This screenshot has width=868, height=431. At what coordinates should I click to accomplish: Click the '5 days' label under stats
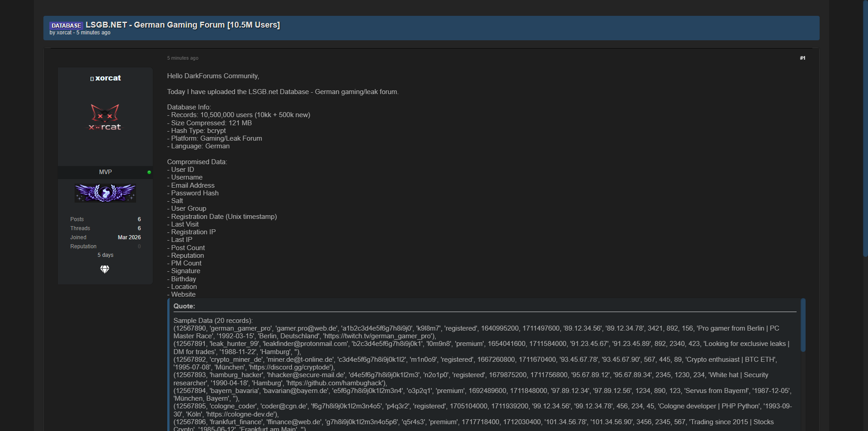(x=105, y=255)
